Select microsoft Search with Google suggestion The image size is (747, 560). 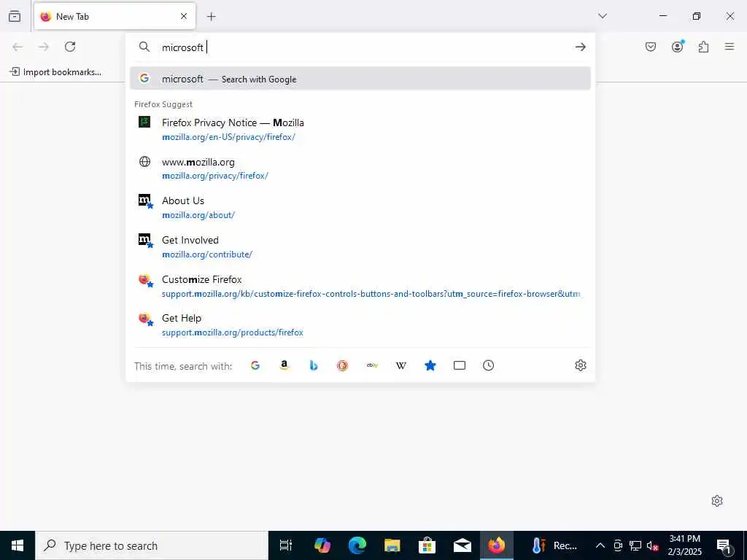[360, 79]
